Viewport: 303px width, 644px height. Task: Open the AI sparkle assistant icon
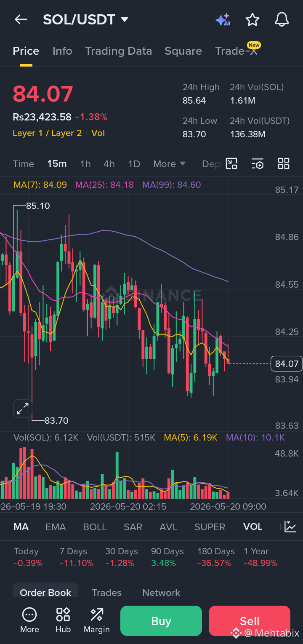223,19
